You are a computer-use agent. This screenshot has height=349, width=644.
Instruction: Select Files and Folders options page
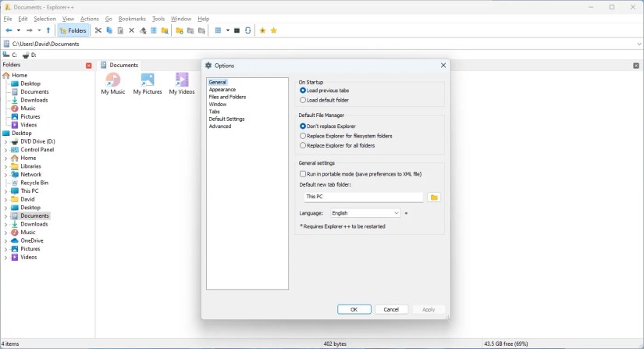pos(227,97)
